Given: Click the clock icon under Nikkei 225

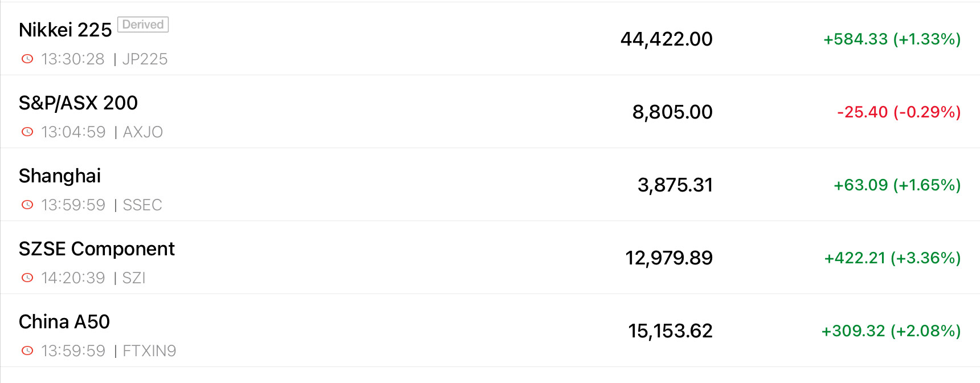Looking at the screenshot, I should (27, 59).
